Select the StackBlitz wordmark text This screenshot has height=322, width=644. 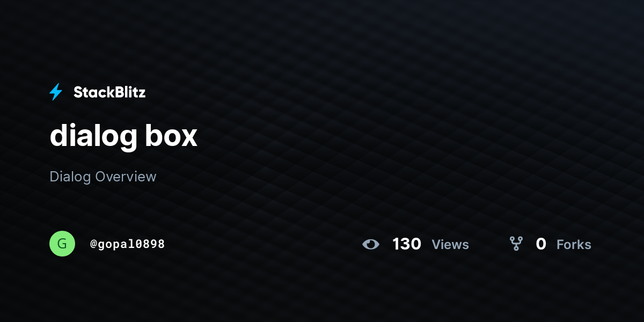coord(109,92)
